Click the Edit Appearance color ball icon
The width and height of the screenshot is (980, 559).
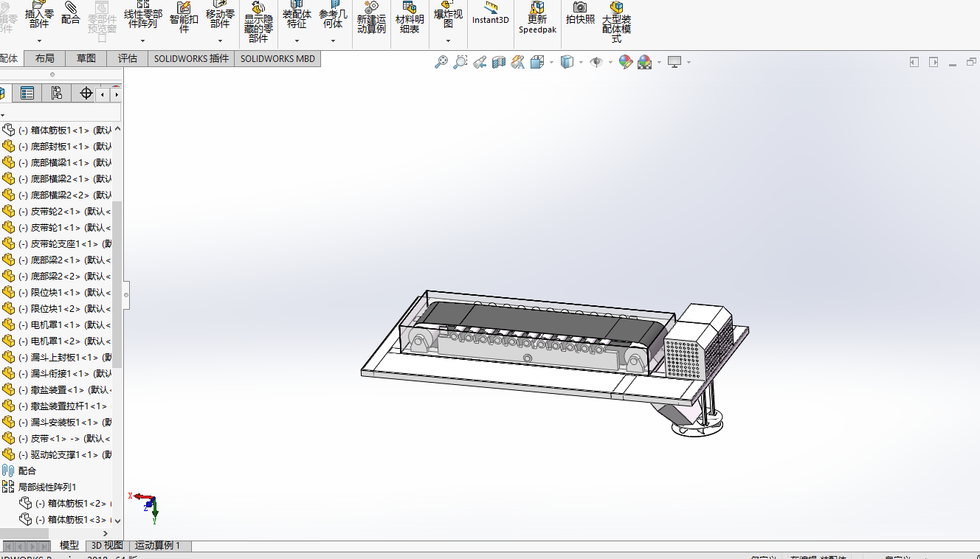[x=626, y=63]
